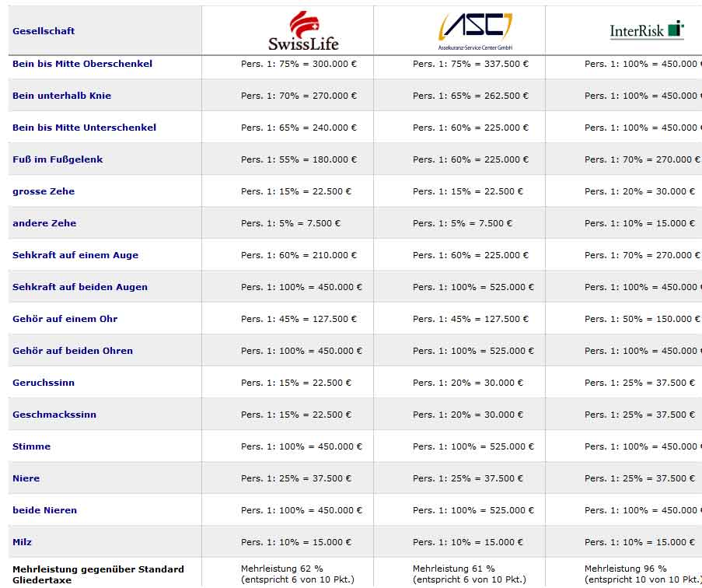Screen dimensions: 702x588
Task: Select the grosse Zehe row label
Action: click(44, 191)
